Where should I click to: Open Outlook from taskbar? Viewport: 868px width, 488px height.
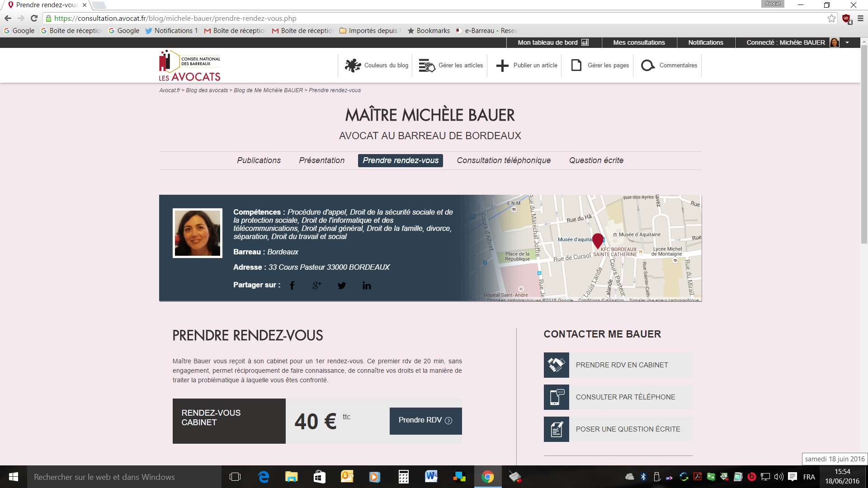click(347, 477)
